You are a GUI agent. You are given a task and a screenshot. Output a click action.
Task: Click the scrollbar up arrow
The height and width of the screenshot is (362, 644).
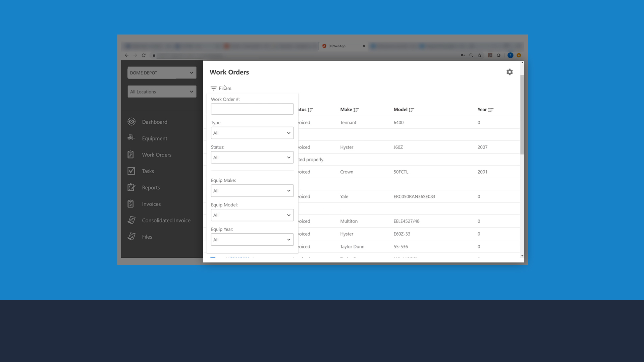click(x=522, y=63)
